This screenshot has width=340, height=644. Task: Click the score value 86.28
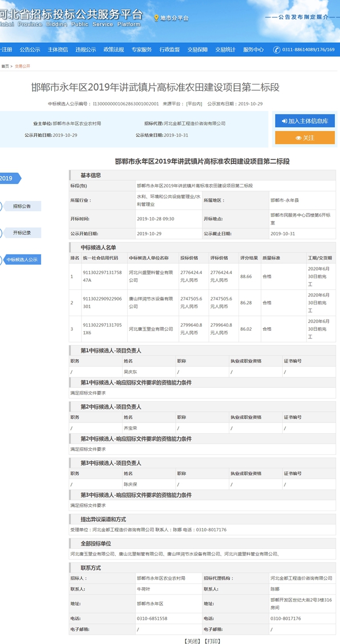246,302
